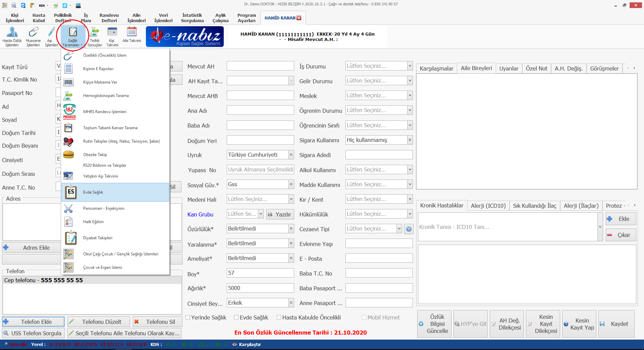Select Evde Sağlık from the dropdown menu

click(93, 192)
